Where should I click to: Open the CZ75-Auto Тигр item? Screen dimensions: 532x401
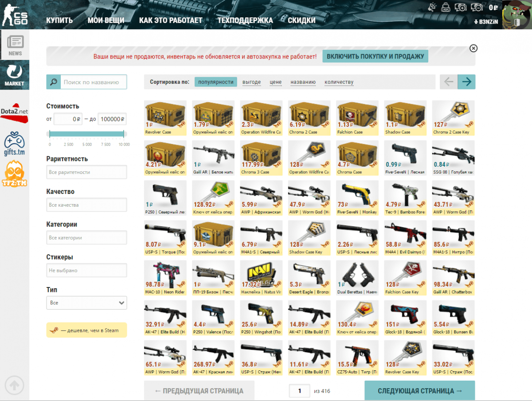click(357, 358)
